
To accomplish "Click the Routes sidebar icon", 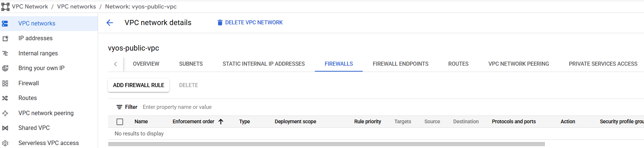I will tap(5, 98).
